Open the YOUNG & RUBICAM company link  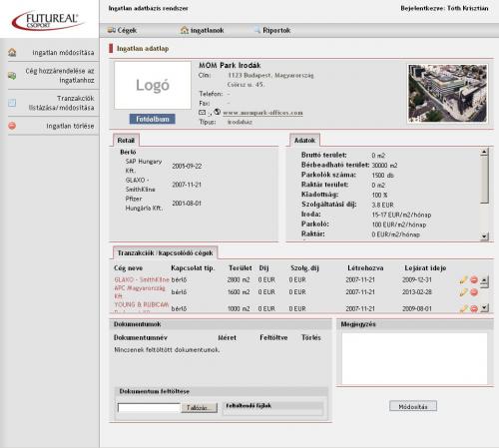pos(142,304)
